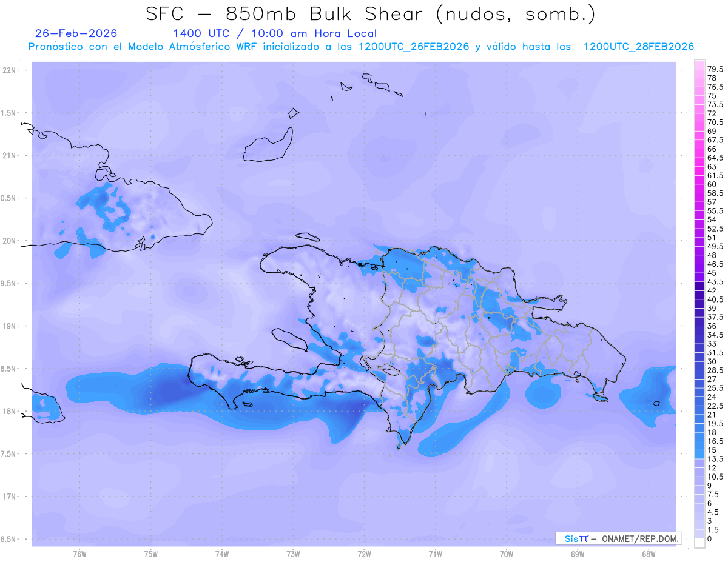Click the legend value '66'

(712, 149)
